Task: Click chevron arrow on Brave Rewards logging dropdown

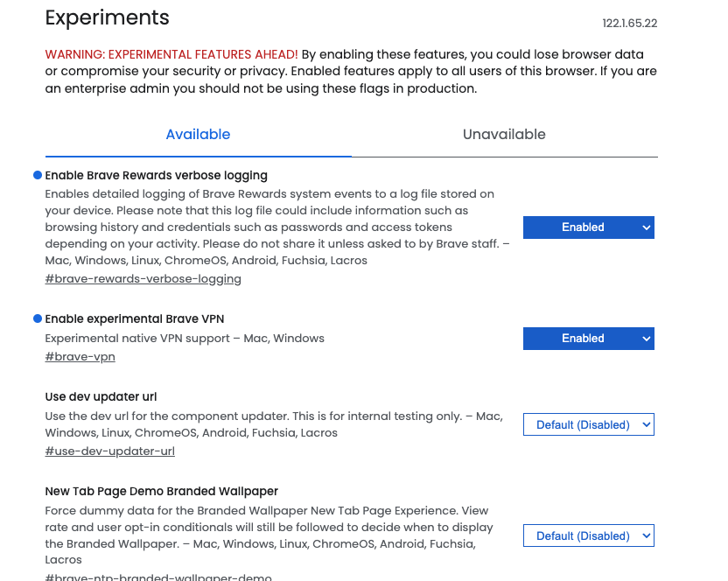Action: 646,227
